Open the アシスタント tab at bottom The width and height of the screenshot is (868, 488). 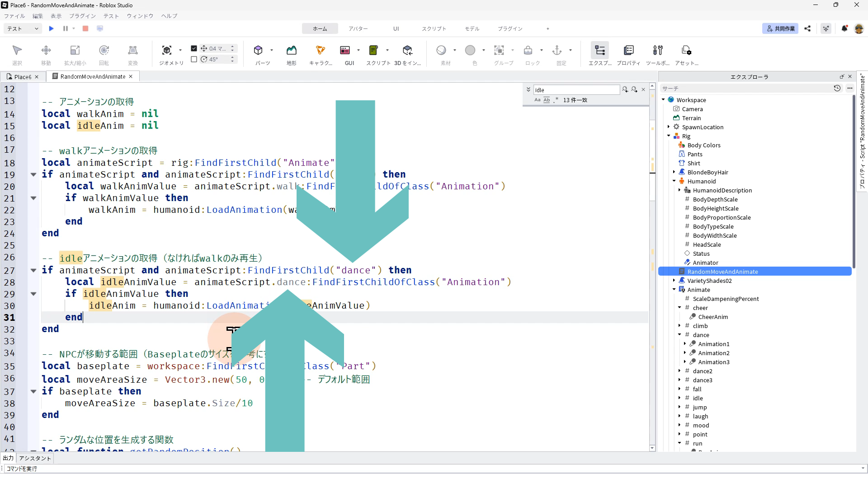35,458
